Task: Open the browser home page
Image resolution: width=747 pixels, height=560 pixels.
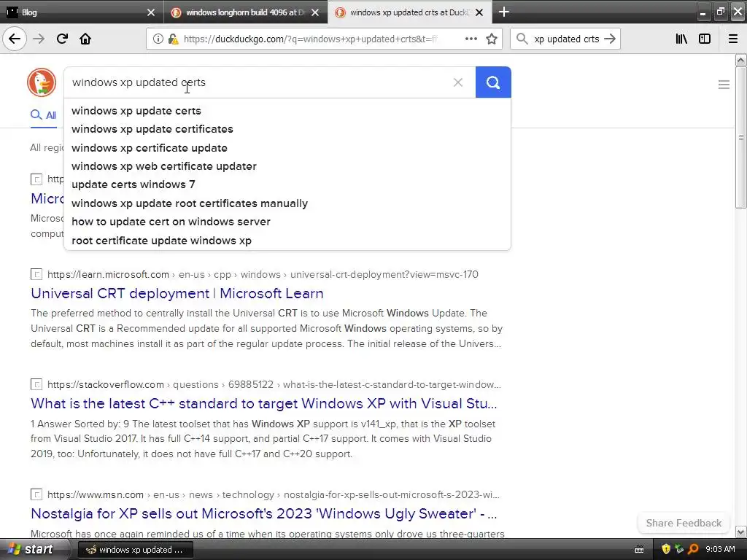Action: pyautogui.click(x=85, y=39)
